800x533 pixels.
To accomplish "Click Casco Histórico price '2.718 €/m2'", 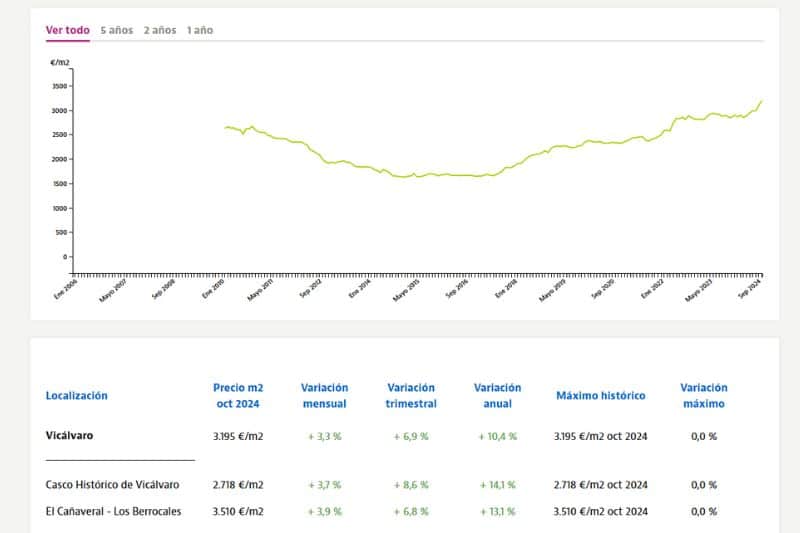I will tap(238, 485).
